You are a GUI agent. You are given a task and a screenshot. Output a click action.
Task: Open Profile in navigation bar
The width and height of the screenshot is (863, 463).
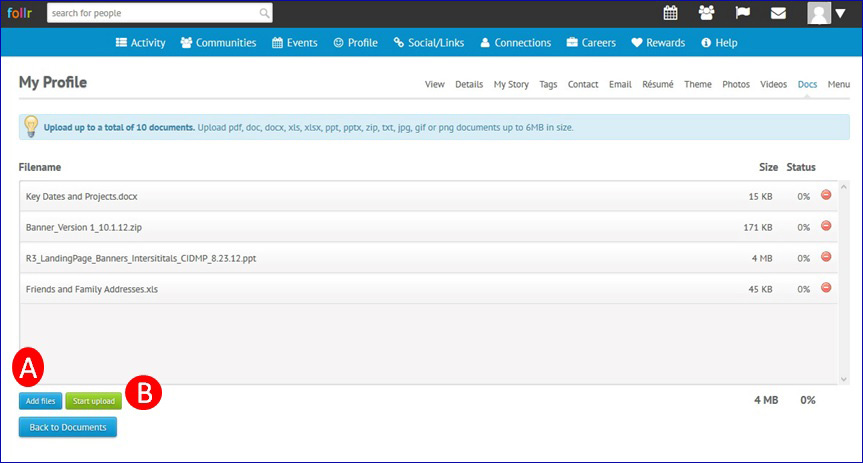(x=356, y=42)
